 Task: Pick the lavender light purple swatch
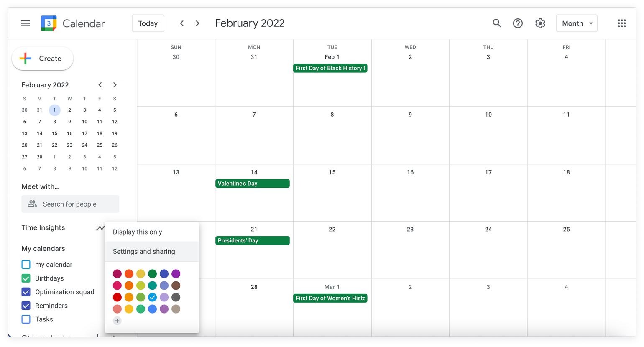pos(164,297)
